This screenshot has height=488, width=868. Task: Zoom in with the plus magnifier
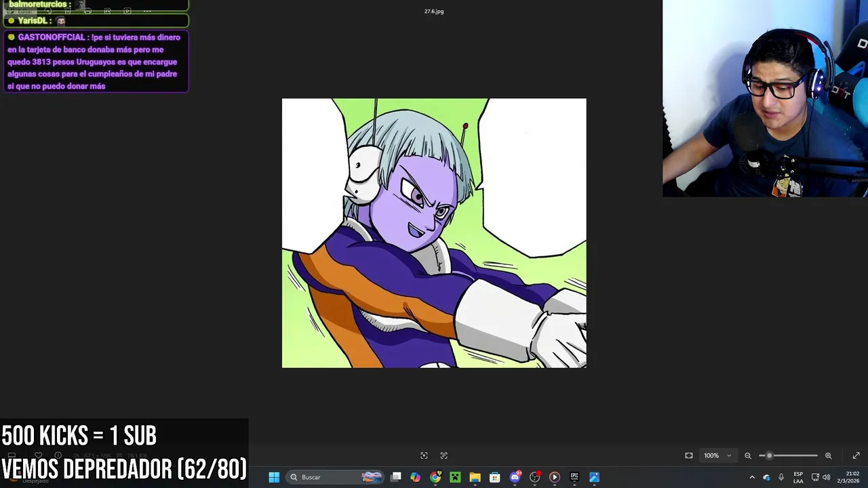click(x=828, y=455)
